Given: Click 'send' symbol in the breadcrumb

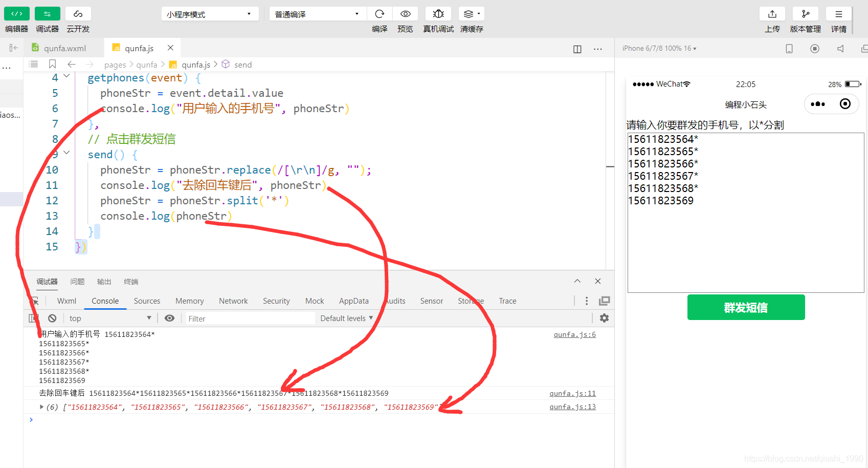Looking at the screenshot, I should [243, 65].
